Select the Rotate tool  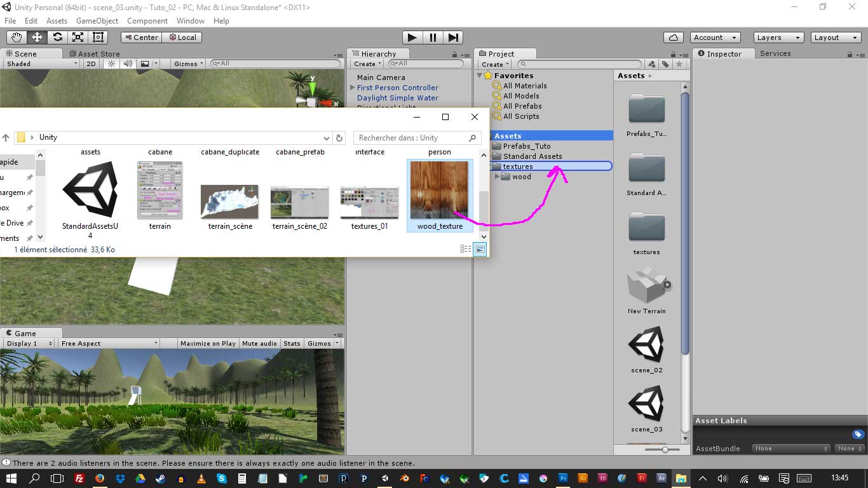(57, 37)
